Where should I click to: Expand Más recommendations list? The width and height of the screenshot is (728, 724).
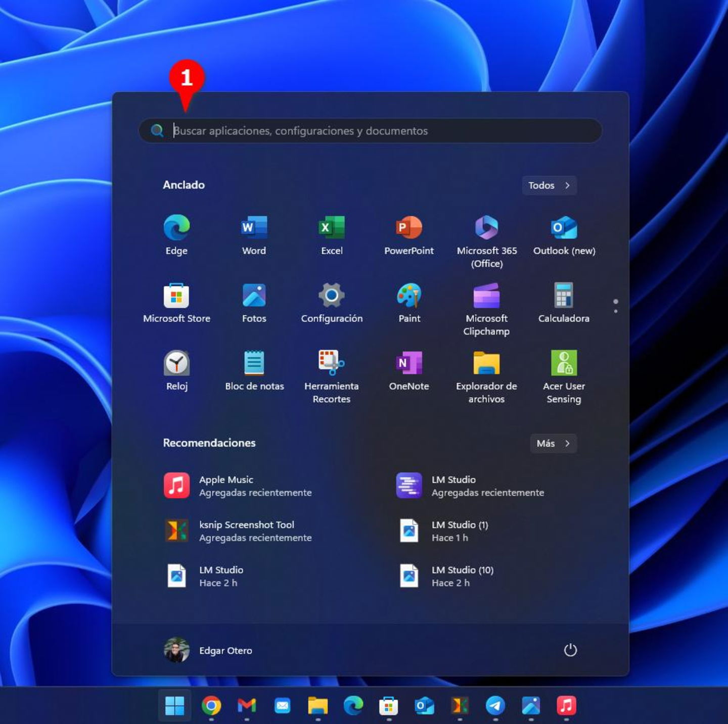pos(553,443)
